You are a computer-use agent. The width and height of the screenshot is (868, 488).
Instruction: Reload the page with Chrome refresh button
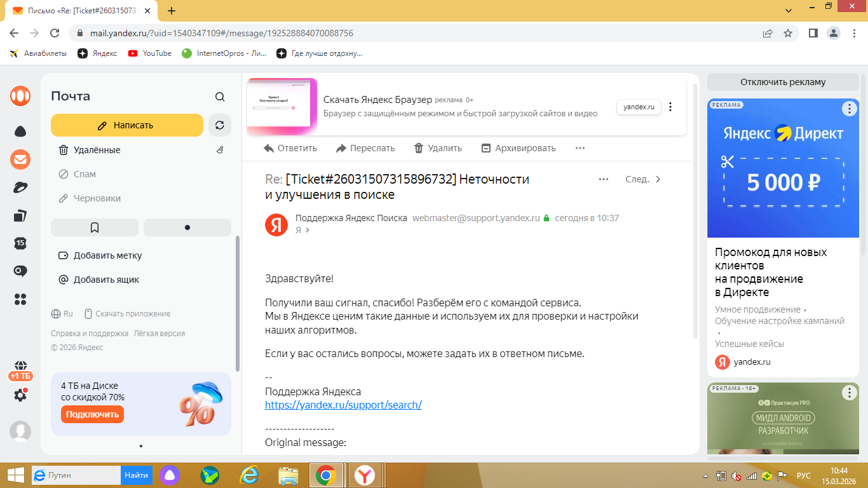[x=55, y=33]
